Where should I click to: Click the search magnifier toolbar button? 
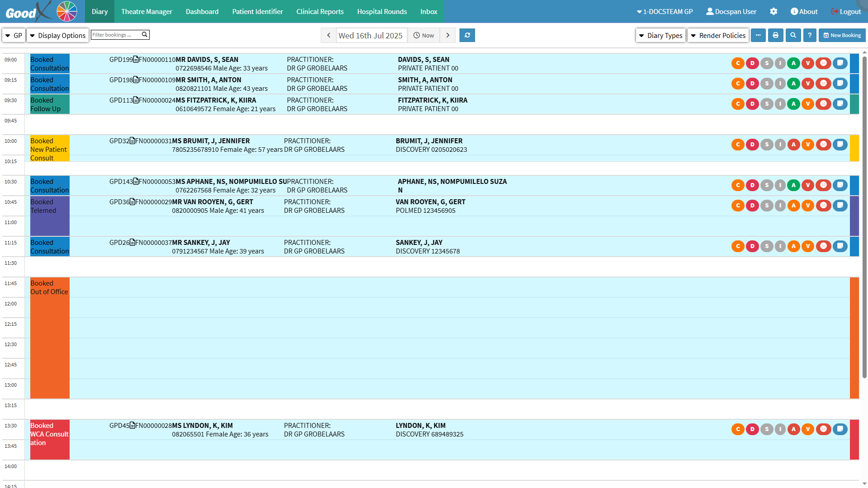tap(793, 35)
